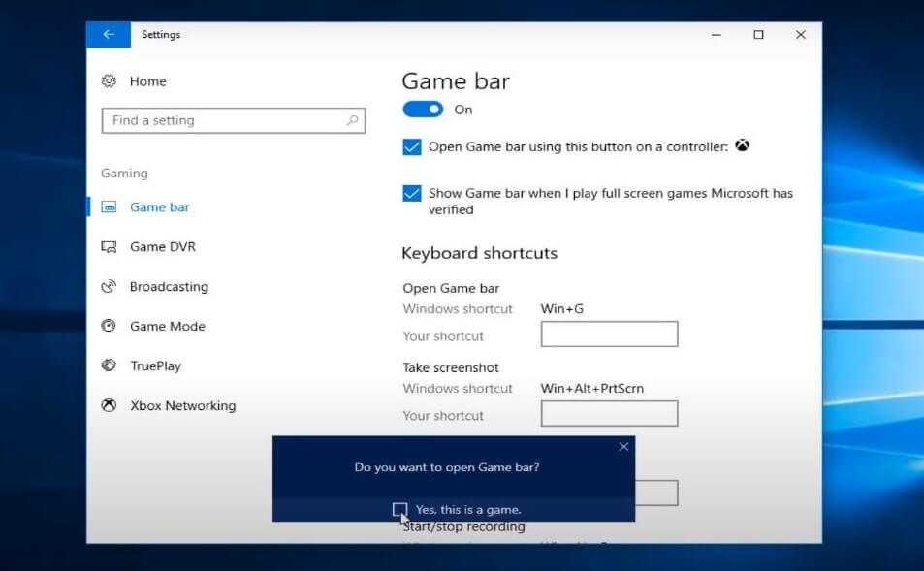Click the Game DVR sidebar icon
Screen dimensions: 924x571
[x=109, y=247]
